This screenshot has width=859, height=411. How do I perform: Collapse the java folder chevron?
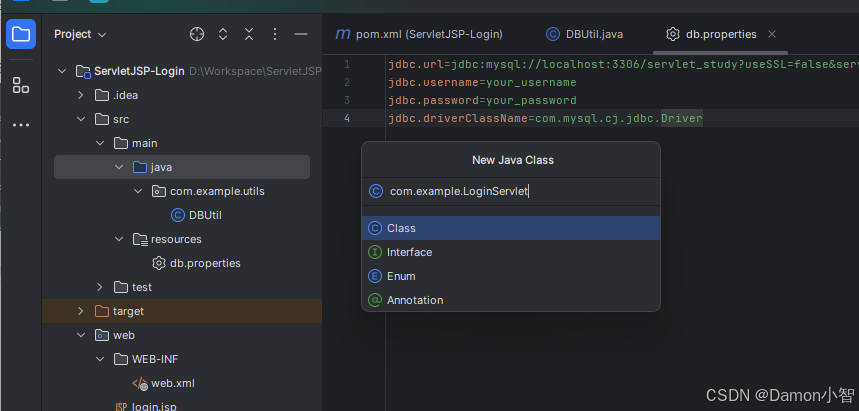click(119, 167)
